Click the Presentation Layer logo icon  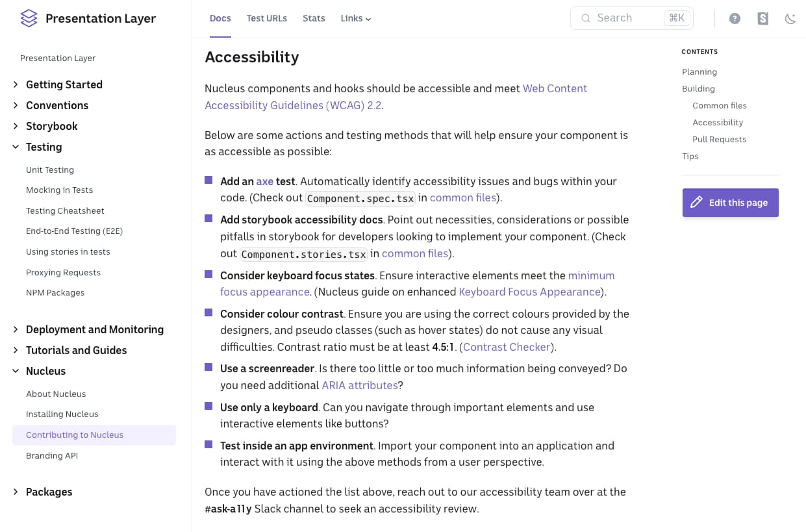[x=29, y=18]
